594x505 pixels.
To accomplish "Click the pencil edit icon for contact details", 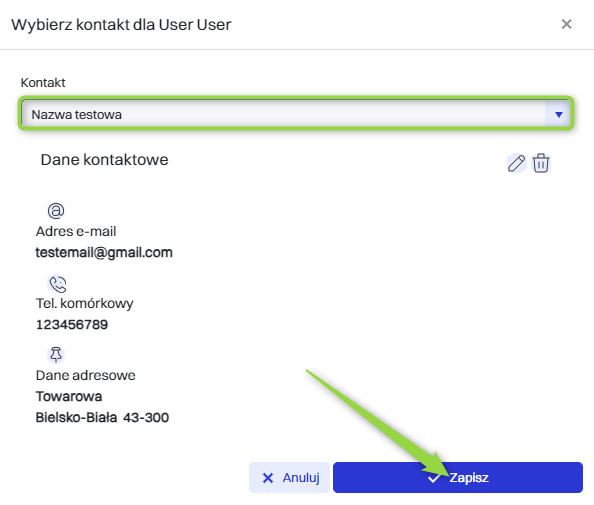I will tap(516, 164).
